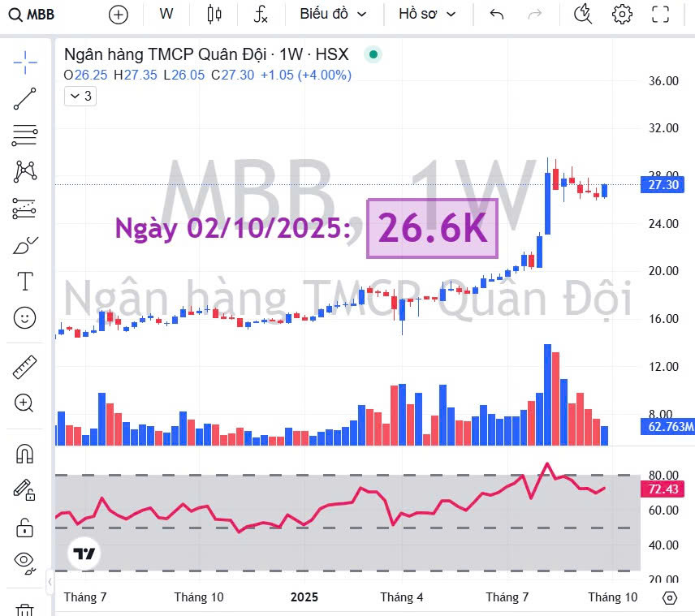Screen dimensions: 695x616
Task: Click the open price O26.25 value
Action: (x=85, y=75)
